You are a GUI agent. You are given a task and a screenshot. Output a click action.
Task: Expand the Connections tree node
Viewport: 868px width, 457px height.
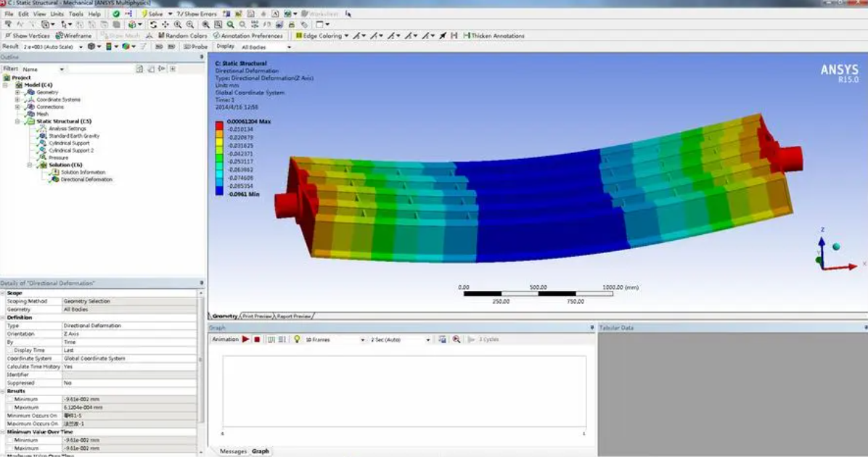click(x=17, y=107)
